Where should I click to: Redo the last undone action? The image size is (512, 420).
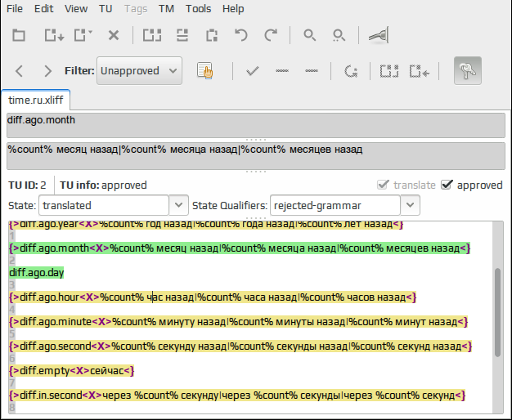[x=271, y=35]
